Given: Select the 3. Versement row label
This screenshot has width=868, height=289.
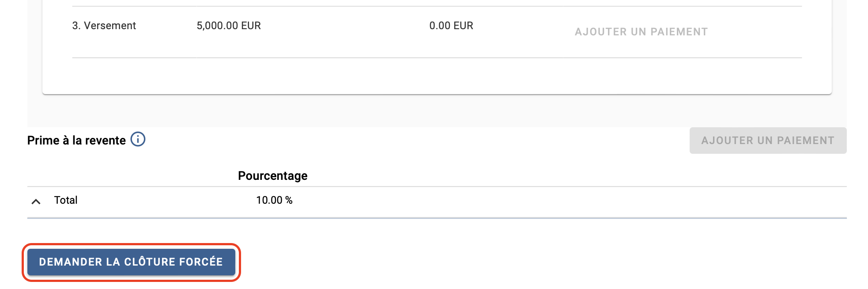Looking at the screenshot, I should click(x=104, y=26).
